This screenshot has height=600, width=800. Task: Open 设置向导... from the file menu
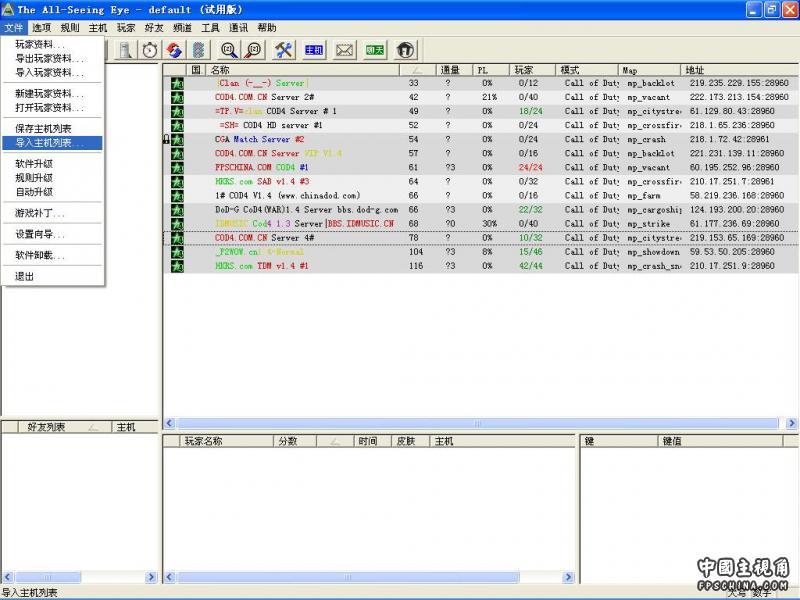coord(53,234)
